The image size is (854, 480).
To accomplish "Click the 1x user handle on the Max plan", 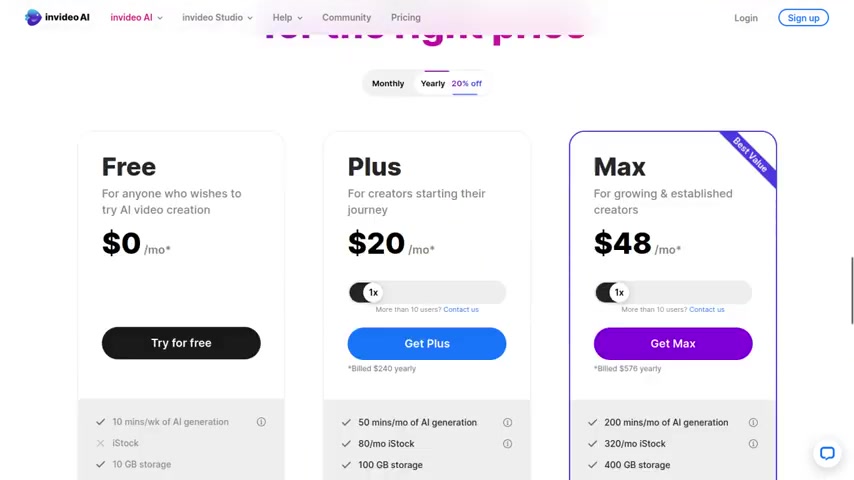I will [x=619, y=293].
